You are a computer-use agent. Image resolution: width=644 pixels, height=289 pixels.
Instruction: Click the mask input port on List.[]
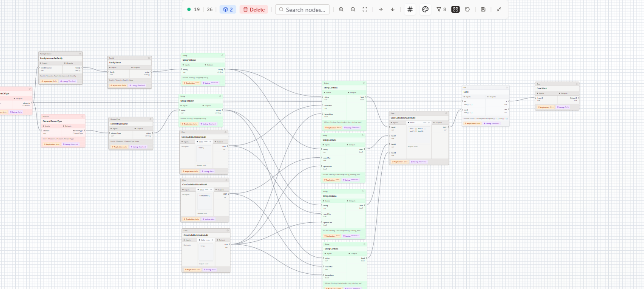463,110
